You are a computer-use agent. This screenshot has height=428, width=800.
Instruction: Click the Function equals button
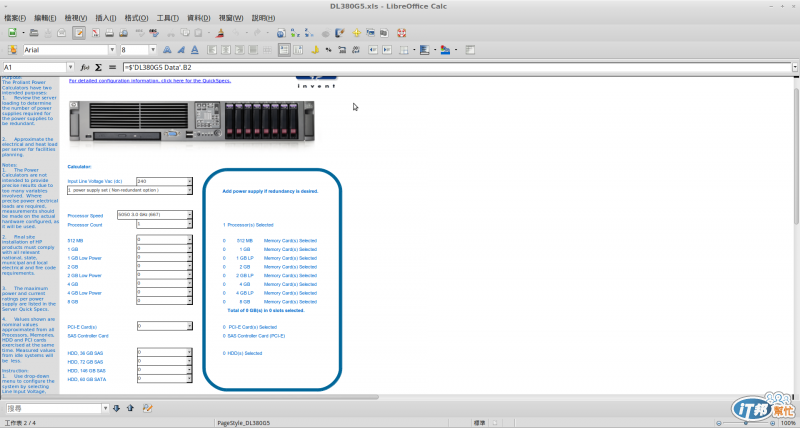click(x=112, y=67)
